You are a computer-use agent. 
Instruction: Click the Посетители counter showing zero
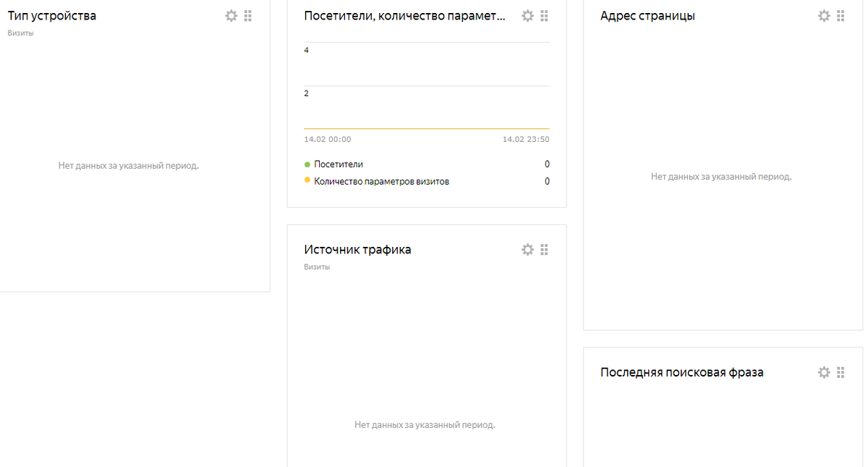tap(548, 164)
